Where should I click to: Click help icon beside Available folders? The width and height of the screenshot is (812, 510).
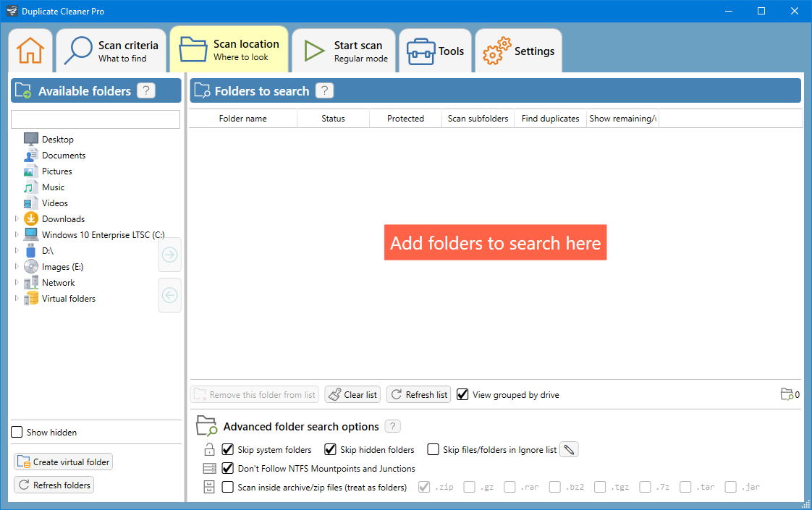(x=146, y=90)
